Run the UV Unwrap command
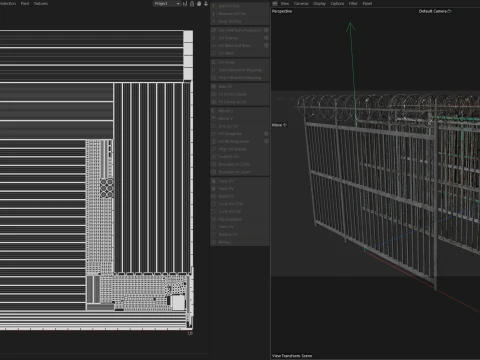This screenshot has width=480, height=360. click(x=228, y=38)
